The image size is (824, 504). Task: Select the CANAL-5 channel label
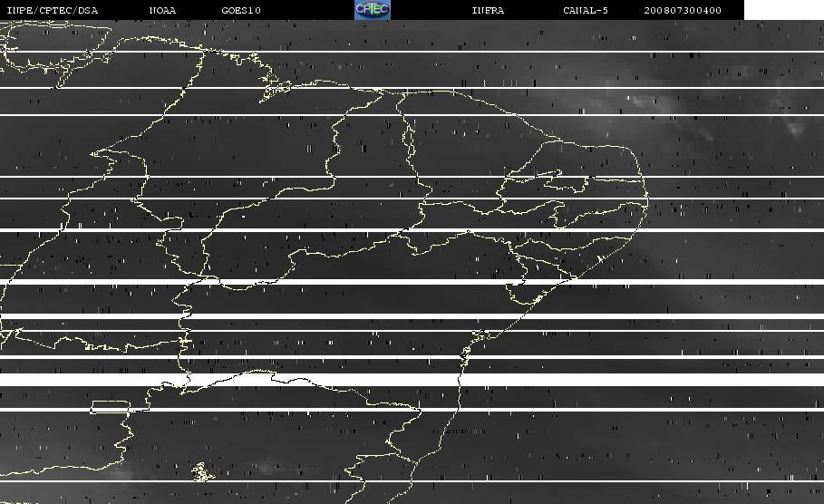585,11
